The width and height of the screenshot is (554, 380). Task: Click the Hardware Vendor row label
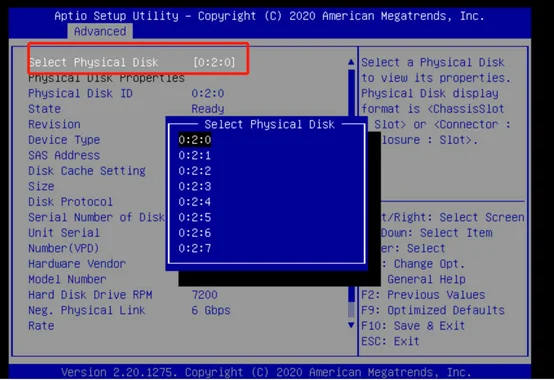(77, 264)
